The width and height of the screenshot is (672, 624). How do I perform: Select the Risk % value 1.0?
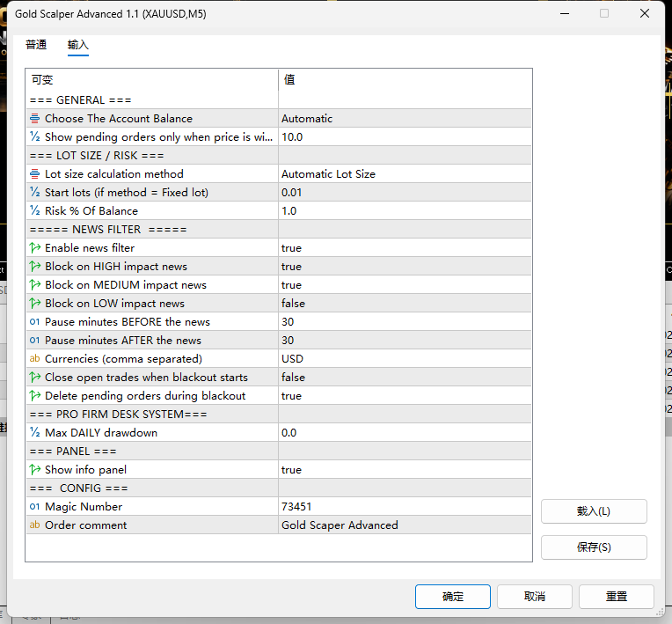[405, 210]
